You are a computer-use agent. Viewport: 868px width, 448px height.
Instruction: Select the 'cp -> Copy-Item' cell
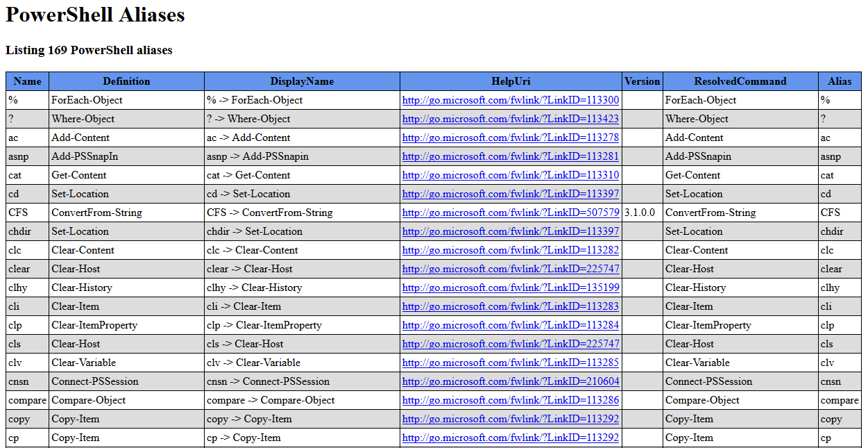coord(302,438)
